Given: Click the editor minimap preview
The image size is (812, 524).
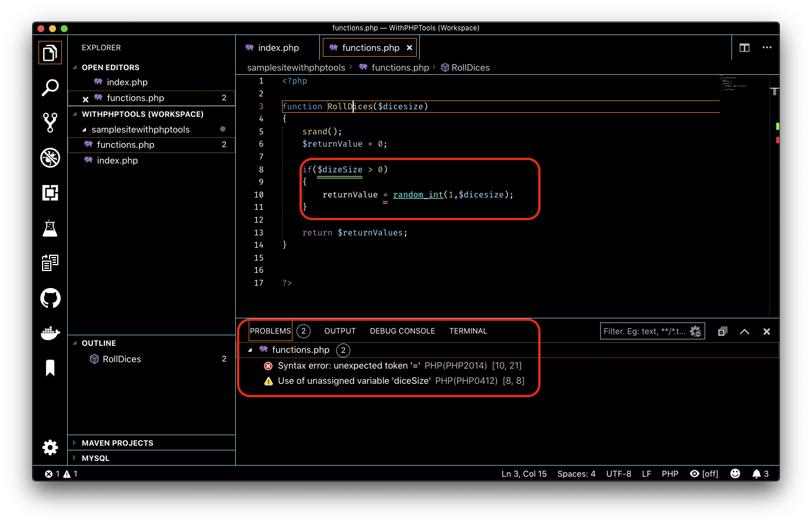Looking at the screenshot, I should (x=734, y=83).
